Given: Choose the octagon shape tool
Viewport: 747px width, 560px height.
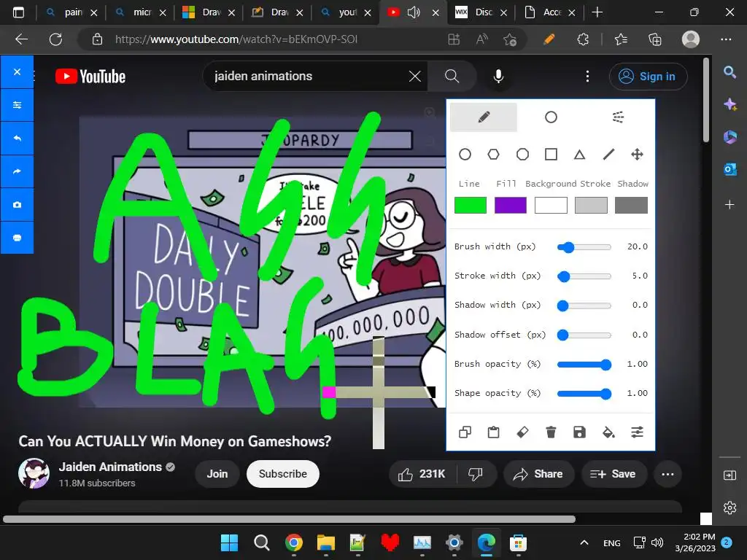Looking at the screenshot, I should [x=522, y=155].
